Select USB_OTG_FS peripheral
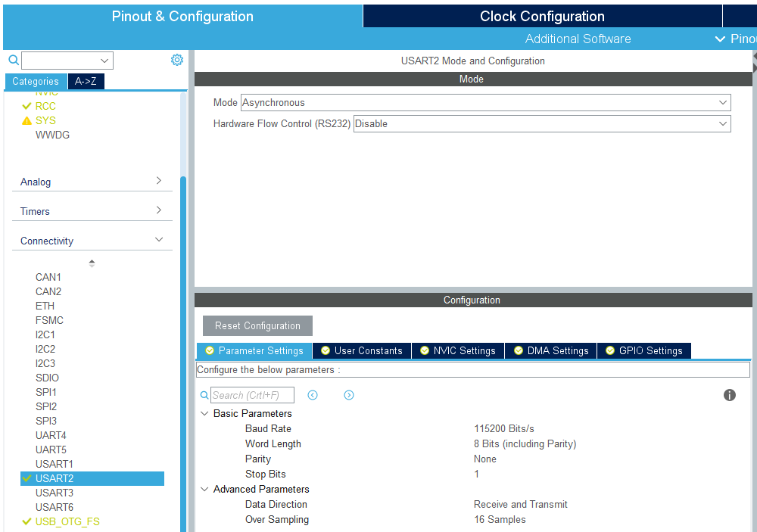The image size is (757, 532). [x=67, y=522]
